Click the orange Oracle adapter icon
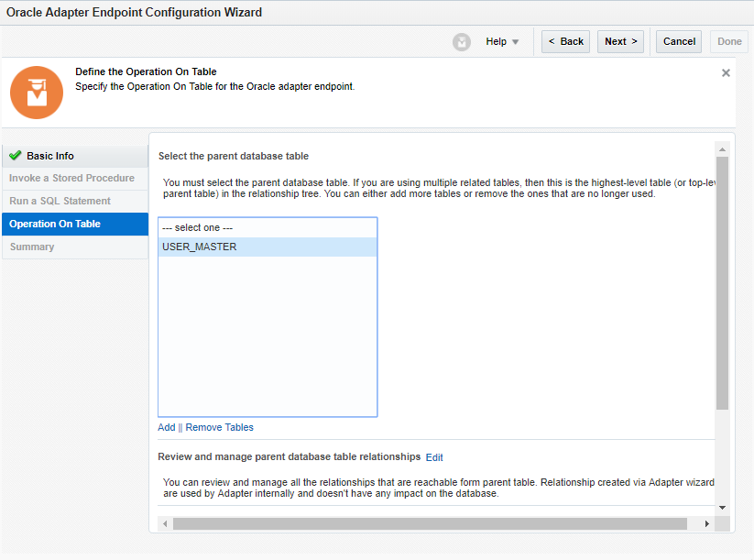The height and width of the screenshot is (560, 754). click(x=37, y=93)
